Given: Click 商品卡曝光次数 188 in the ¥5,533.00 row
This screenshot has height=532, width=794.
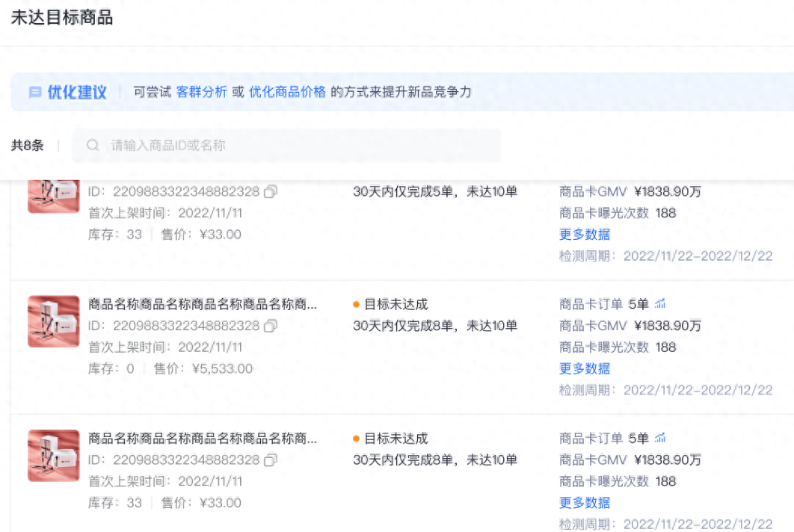Looking at the screenshot, I should (x=618, y=347).
